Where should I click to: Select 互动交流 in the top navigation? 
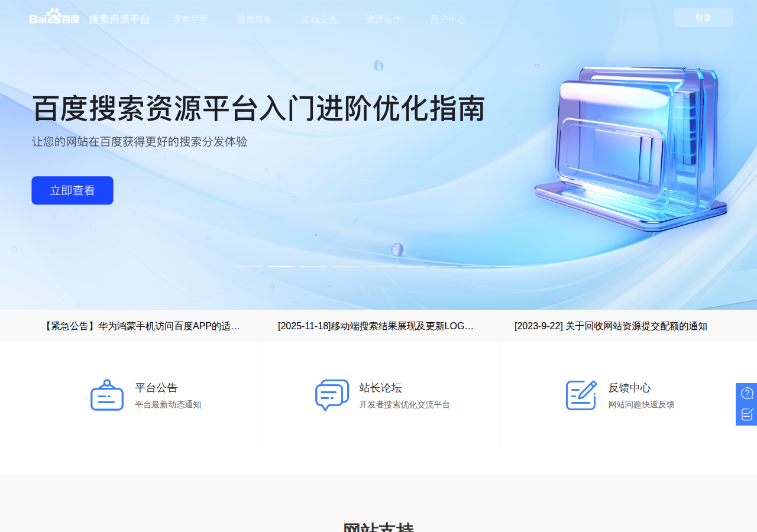(319, 20)
